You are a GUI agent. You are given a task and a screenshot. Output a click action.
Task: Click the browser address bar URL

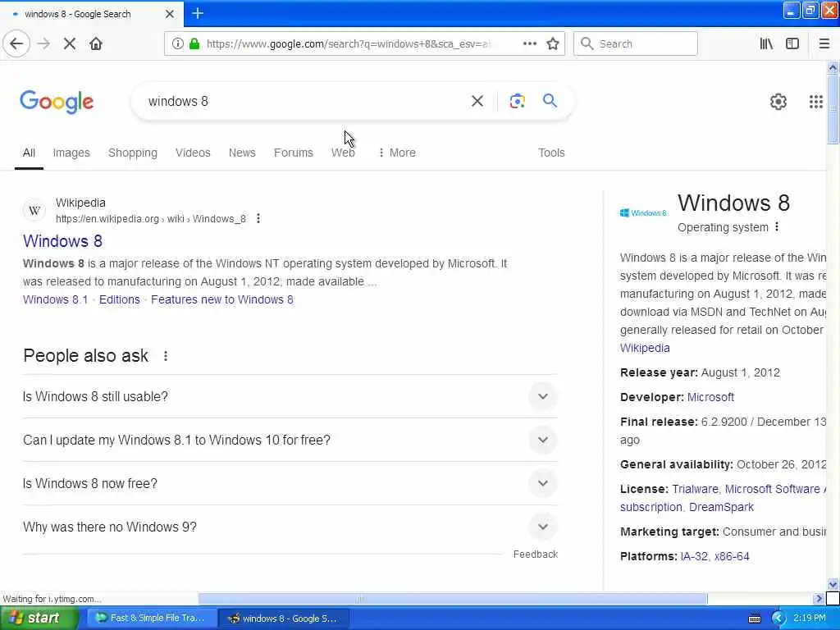click(348, 43)
